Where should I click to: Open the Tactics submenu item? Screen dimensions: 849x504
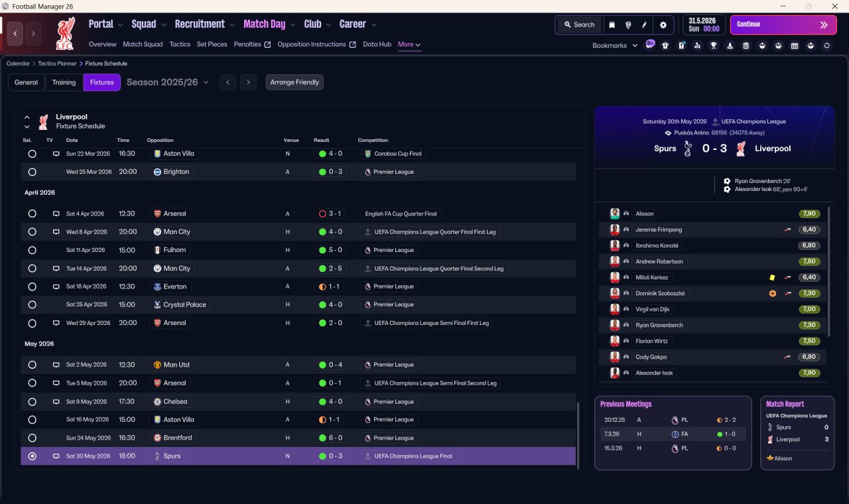tap(180, 44)
